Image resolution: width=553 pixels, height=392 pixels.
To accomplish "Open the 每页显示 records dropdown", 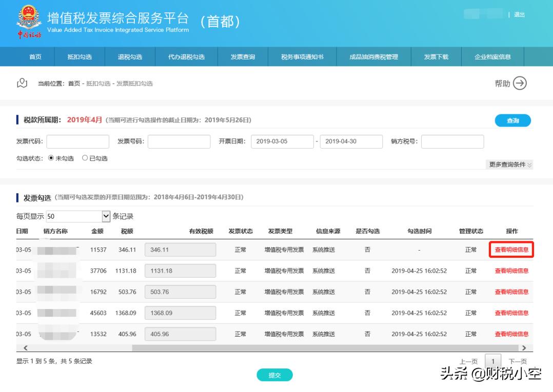I will coord(106,216).
